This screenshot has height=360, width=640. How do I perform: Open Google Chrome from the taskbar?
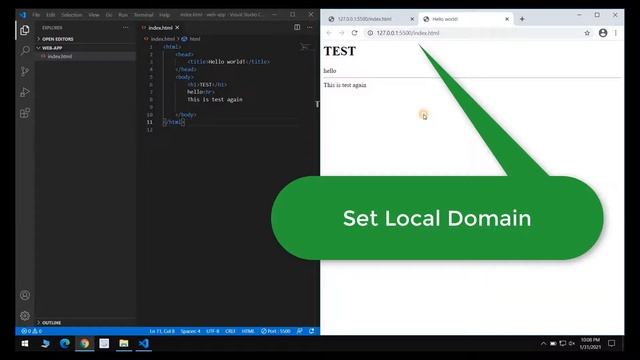(x=84, y=344)
